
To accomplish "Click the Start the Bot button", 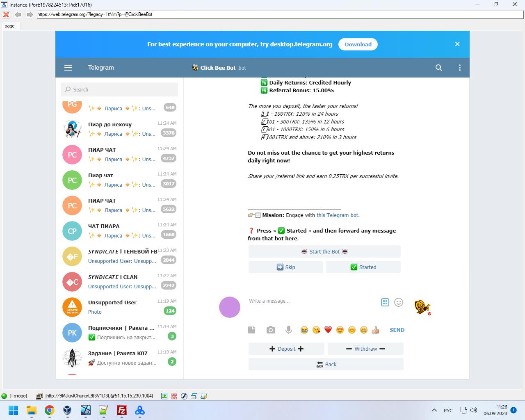I will (x=324, y=251).
